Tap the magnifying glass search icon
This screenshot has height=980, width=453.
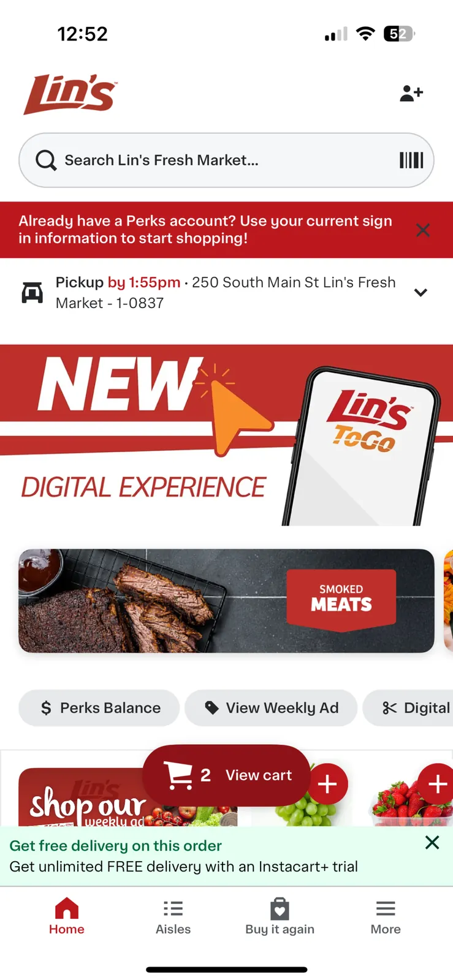click(x=46, y=160)
